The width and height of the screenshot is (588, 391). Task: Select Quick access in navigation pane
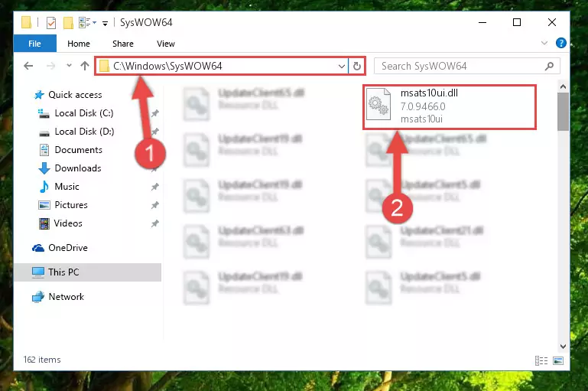(75, 95)
